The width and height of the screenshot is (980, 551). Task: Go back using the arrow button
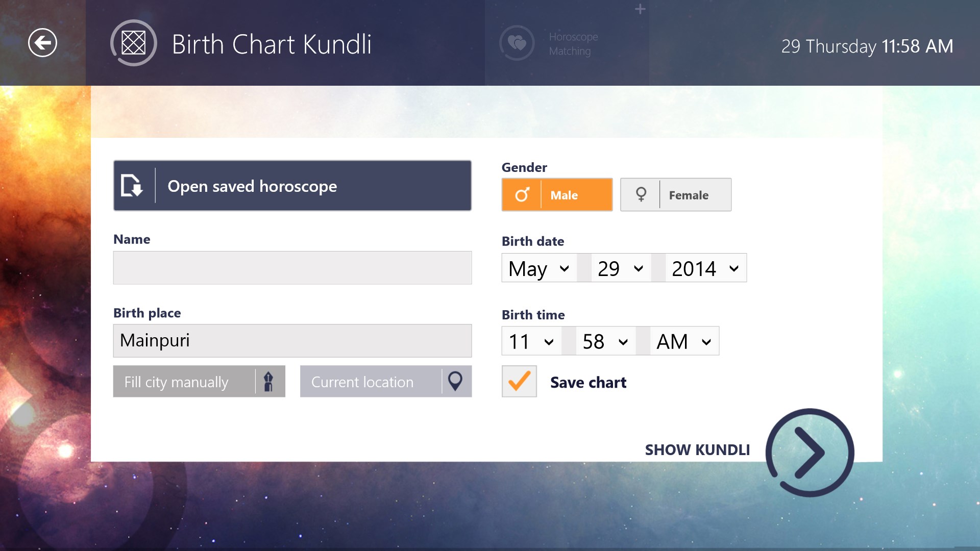42,43
